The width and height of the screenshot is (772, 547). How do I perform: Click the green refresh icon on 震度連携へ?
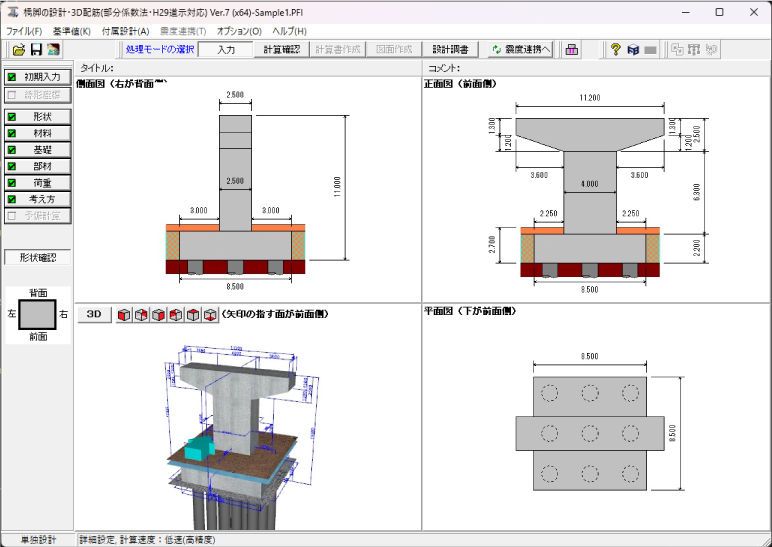tap(497, 49)
